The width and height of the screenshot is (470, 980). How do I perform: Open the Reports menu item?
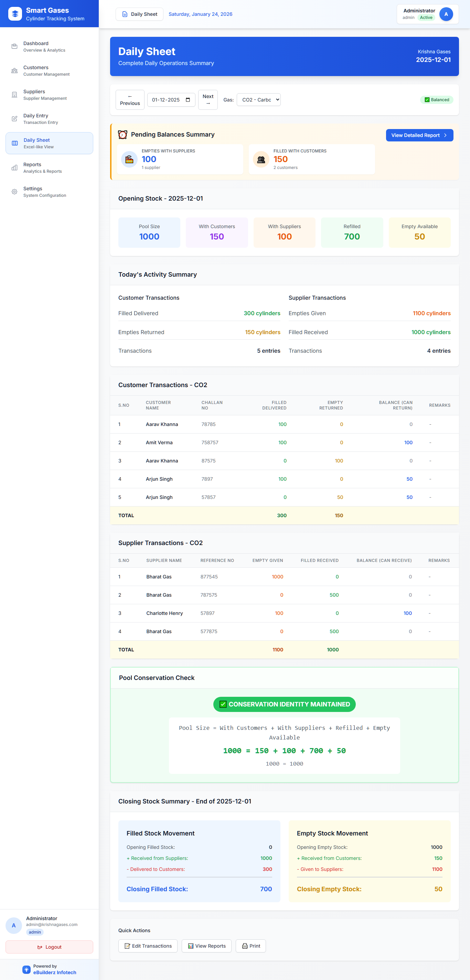pyautogui.click(x=50, y=167)
